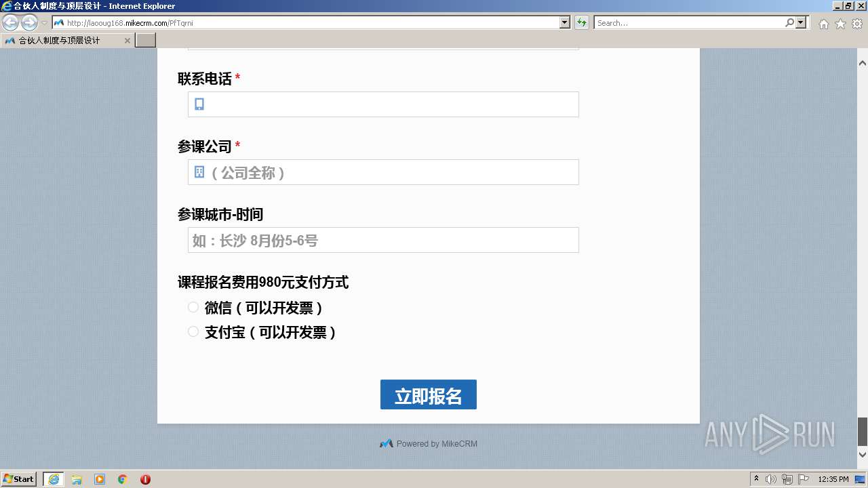Click the scrollbar up arrow
Image resolution: width=868 pixels, height=488 pixels.
click(863, 63)
